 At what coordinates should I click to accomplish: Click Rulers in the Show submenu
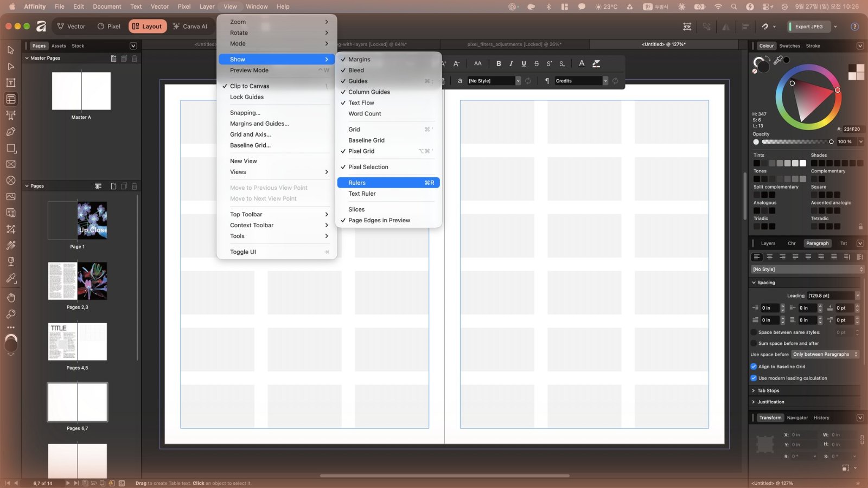pyautogui.click(x=388, y=183)
